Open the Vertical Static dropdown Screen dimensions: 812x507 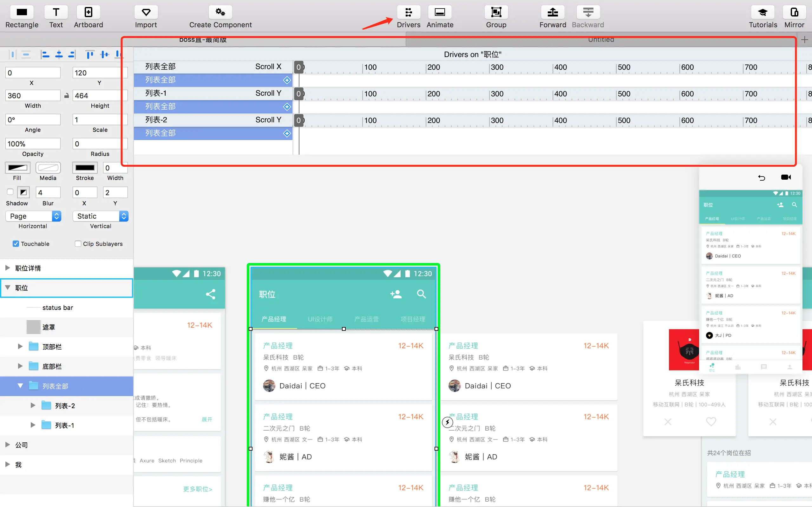coord(100,216)
